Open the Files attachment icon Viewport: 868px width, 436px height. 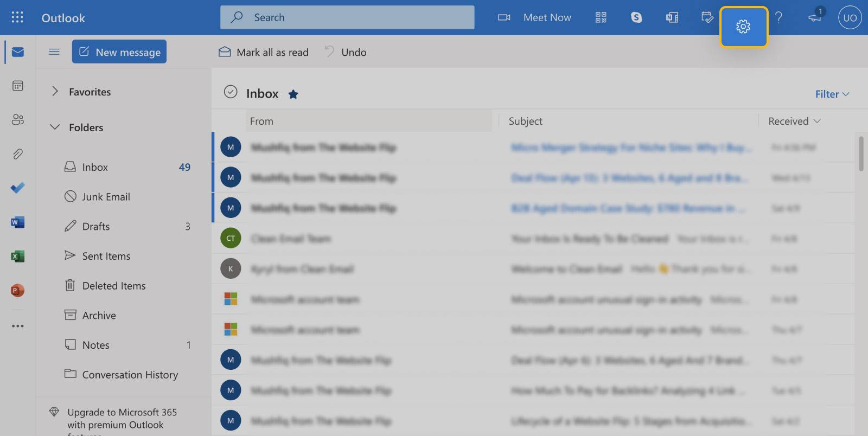point(17,154)
